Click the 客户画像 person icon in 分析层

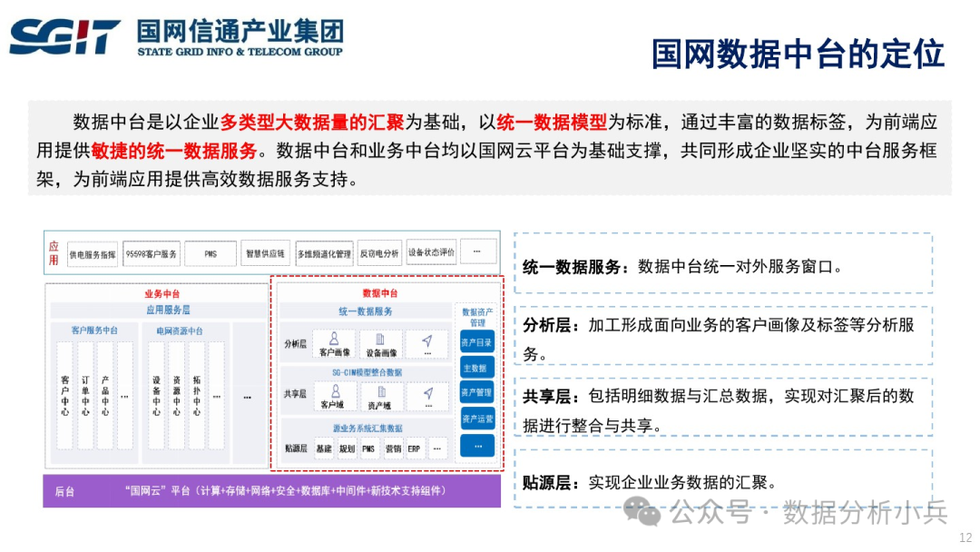coord(335,339)
